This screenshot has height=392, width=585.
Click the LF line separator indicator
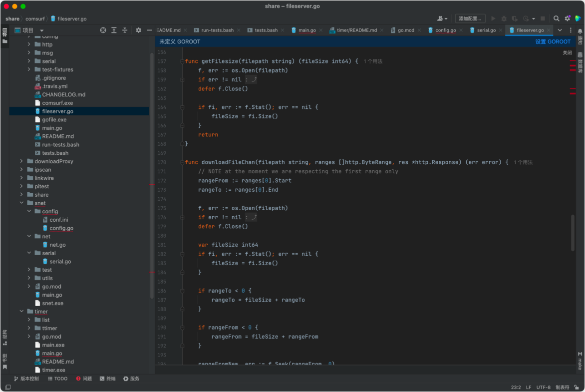(528, 387)
